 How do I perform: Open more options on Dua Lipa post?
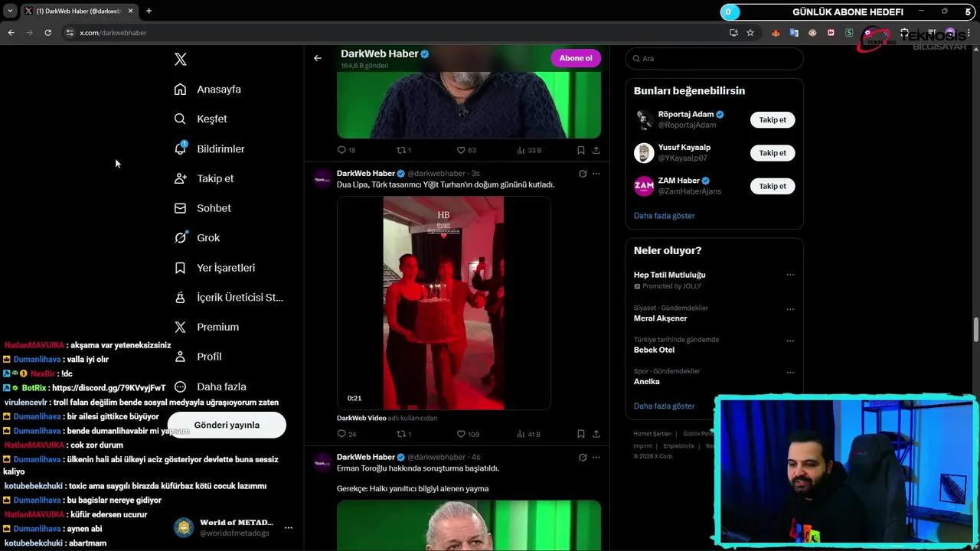(596, 174)
